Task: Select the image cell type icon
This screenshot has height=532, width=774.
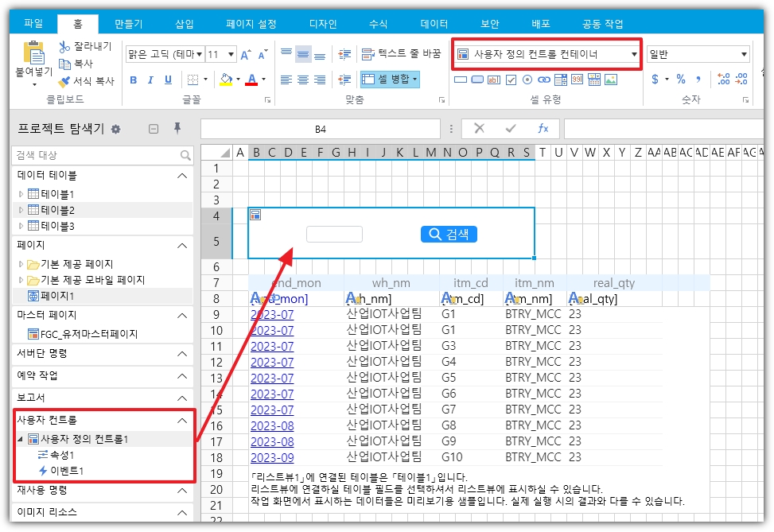Action: pyautogui.click(x=610, y=80)
